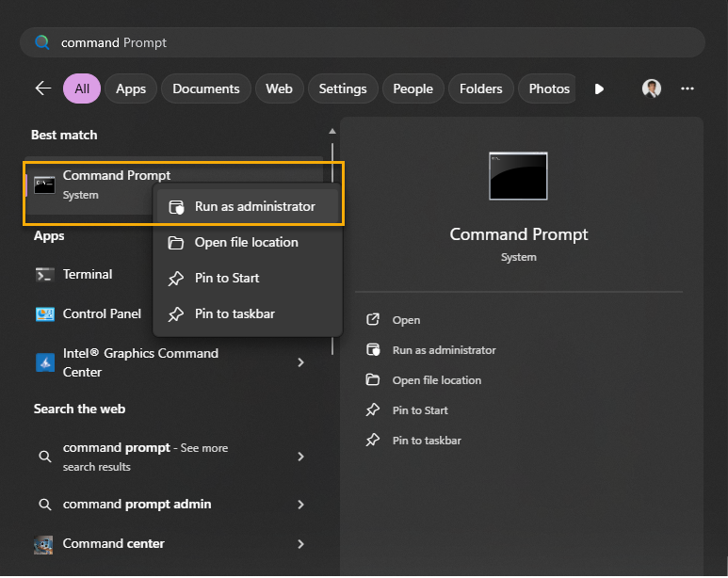
Task: Switch to the Apps filter tab
Action: pyautogui.click(x=131, y=88)
